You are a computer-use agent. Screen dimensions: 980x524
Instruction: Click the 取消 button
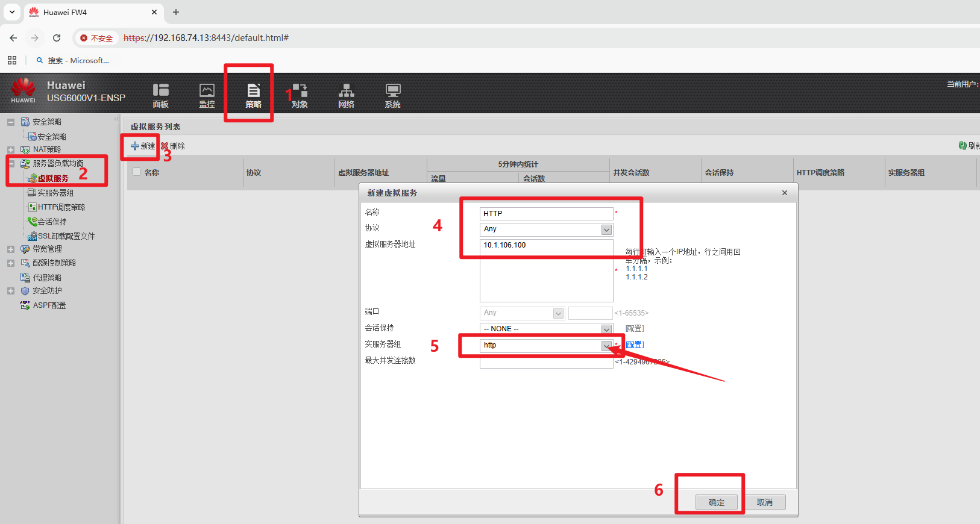[x=764, y=502]
